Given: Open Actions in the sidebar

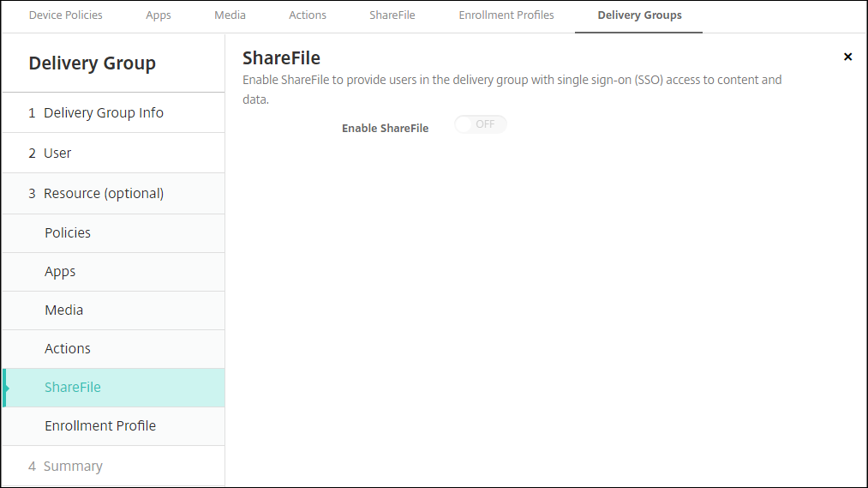Looking at the screenshot, I should point(113,349).
